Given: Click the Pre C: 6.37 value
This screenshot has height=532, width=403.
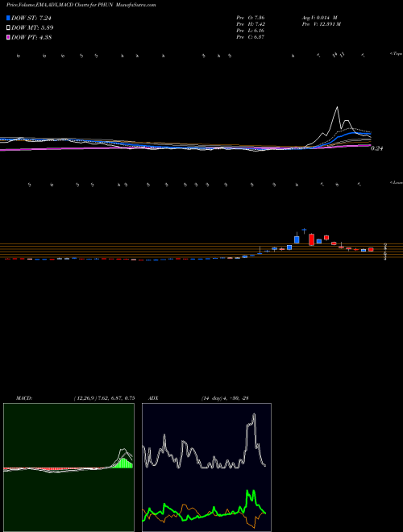Looking at the screenshot, I should click(x=251, y=36).
